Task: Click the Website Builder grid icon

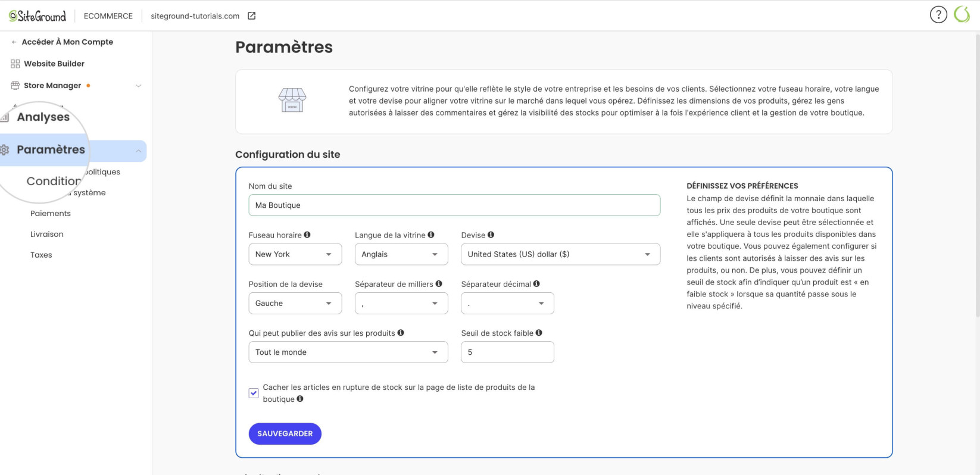Action: (15, 64)
